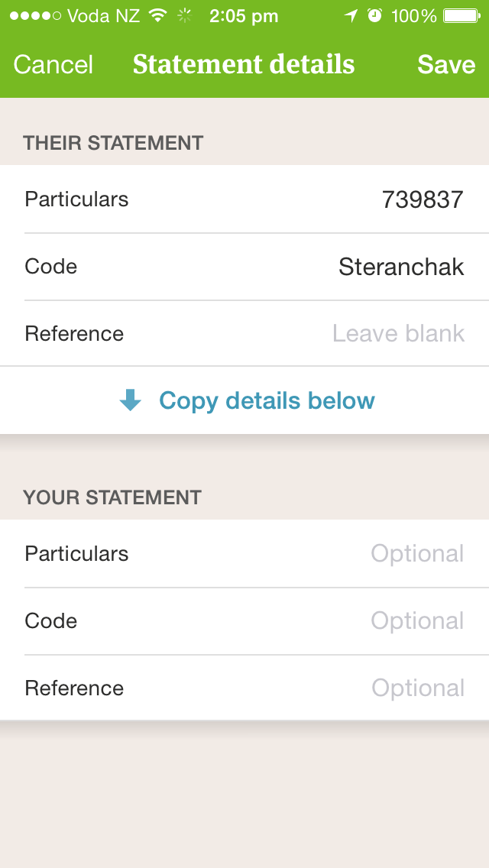
Task: Tap the network activity spinner icon
Action: [184, 16]
